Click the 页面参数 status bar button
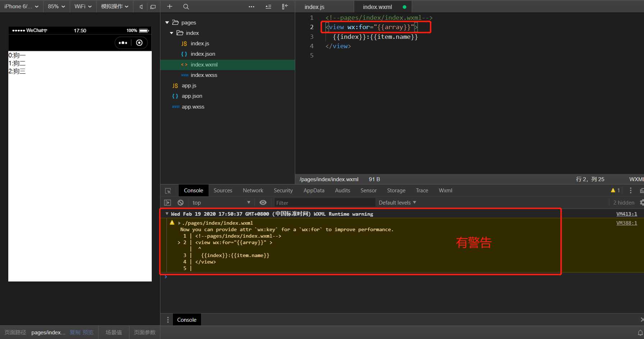Image resolution: width=644 pixels, height=339 pixels. coord(145,333)
